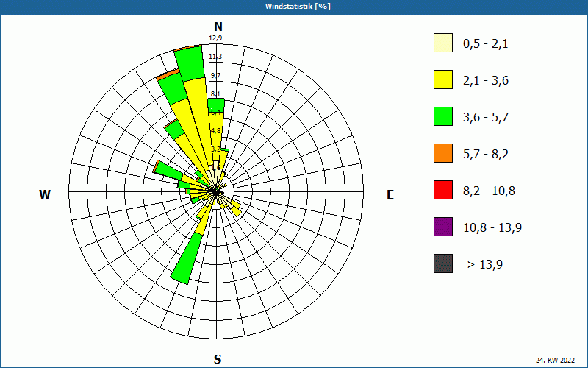
Task: Click the '9,7' radial axis value
Action: point(215,76)
